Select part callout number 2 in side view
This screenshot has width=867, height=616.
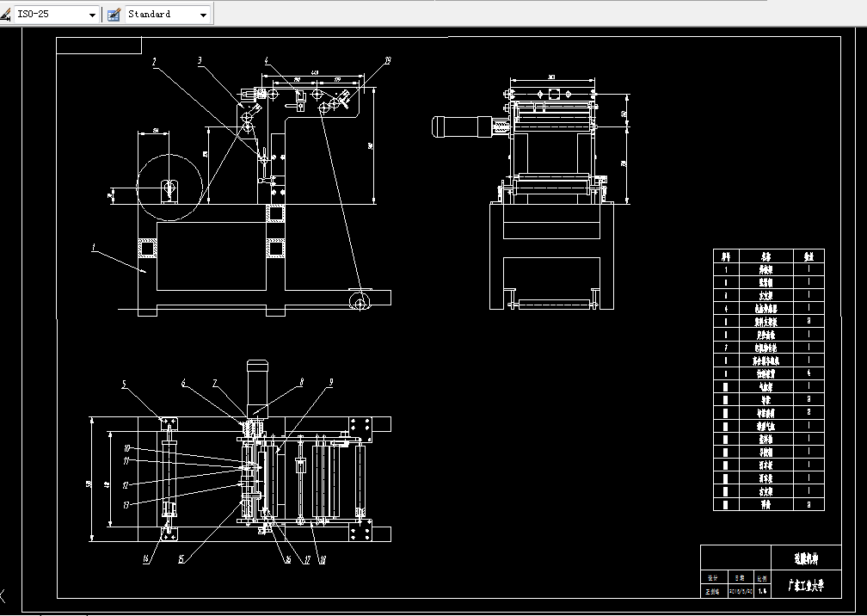[155, 62]
